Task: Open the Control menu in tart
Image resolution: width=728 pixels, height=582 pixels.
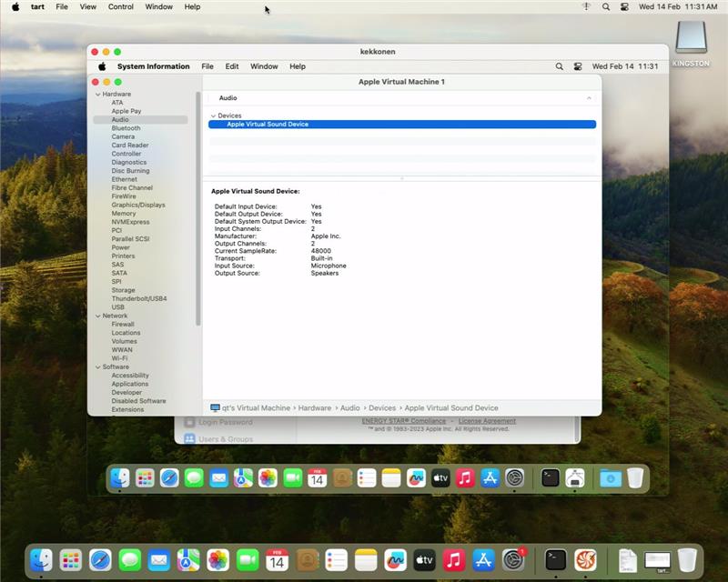Action: pos(121,7)
